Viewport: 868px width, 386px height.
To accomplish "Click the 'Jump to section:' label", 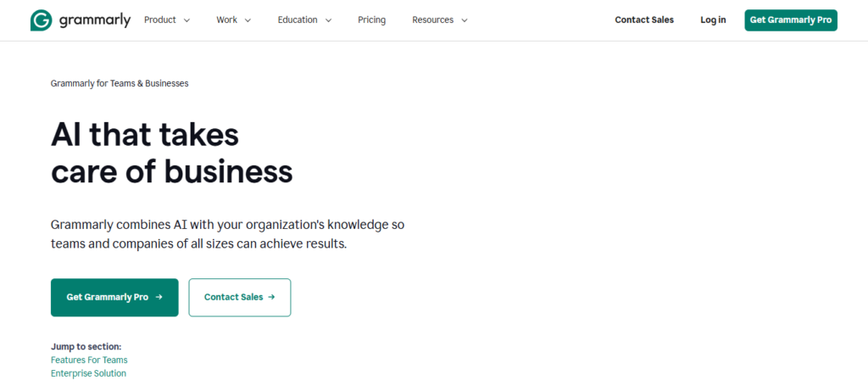I will click(86, 347).
